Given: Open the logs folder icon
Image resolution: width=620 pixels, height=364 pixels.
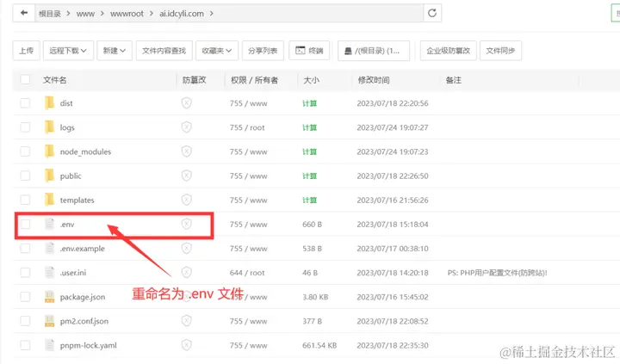Looking at the screenshot, I should pyautogui.click(x=49, y=127).
